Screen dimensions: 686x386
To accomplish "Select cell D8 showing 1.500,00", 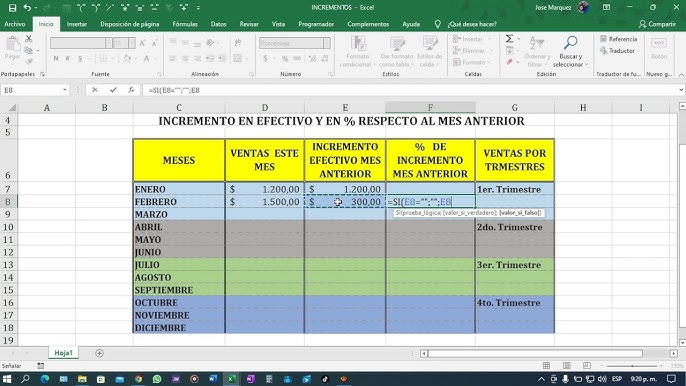I will pyautogui.click(x=265, y=202).
